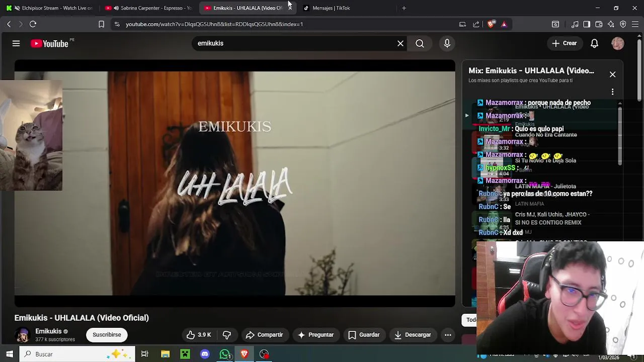Go forward with the browser forward arrow
Viewport: 644px width, 362px height.
click(21, 24)
